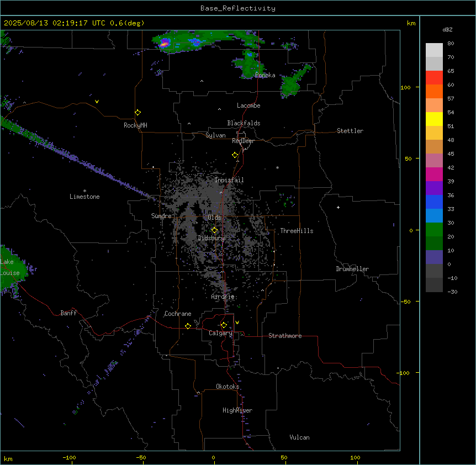This screenshot has width=476, height=465.
Task: Click the 80 value in the dBZ legend
Action: [451, 44]
